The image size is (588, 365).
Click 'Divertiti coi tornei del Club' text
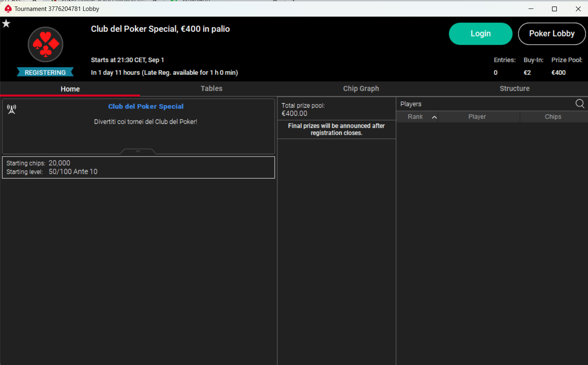click(146, 121)
